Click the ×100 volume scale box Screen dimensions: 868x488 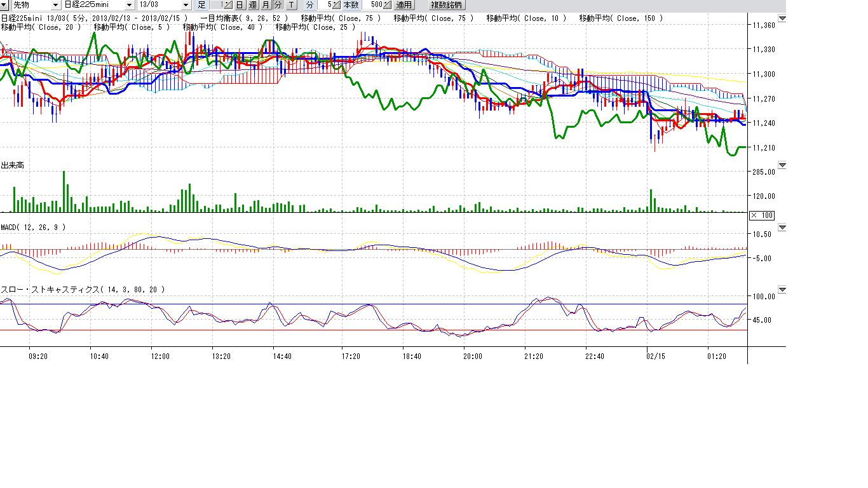[762, 215]
